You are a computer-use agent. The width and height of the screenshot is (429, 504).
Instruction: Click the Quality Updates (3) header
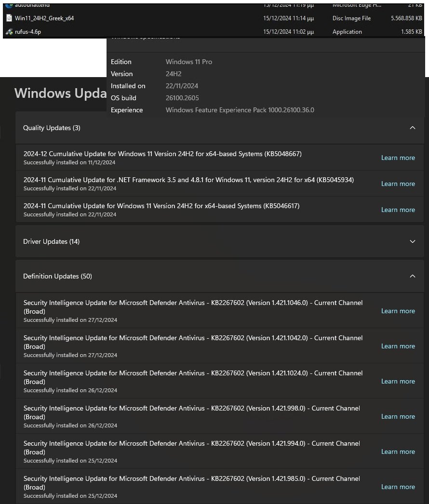220,128
